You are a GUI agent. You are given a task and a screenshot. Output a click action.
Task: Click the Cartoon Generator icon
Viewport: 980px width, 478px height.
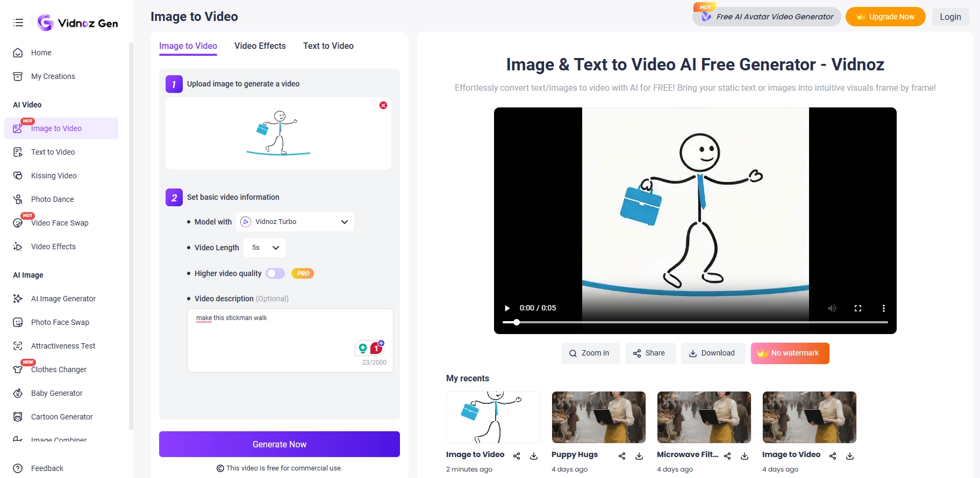(x=18, y=417)
